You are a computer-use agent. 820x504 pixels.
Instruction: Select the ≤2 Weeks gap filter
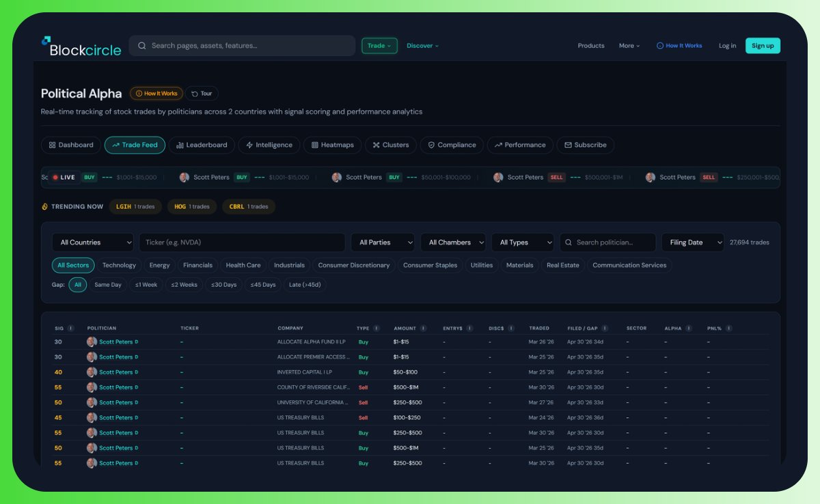tap(184, 285)
